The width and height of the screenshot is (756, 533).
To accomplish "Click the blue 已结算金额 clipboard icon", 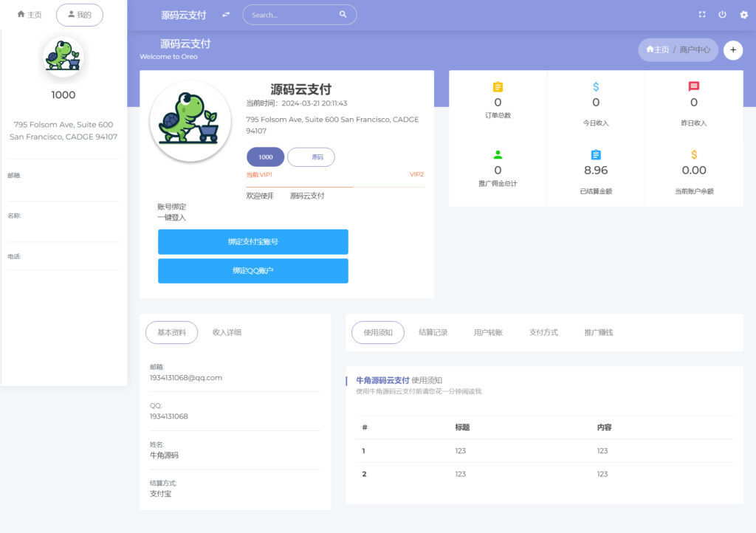I will tap(596, 155).
